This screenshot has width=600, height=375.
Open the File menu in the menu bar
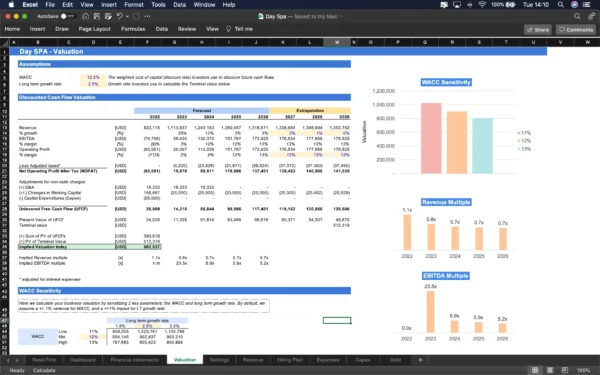[x=50, y=5]
